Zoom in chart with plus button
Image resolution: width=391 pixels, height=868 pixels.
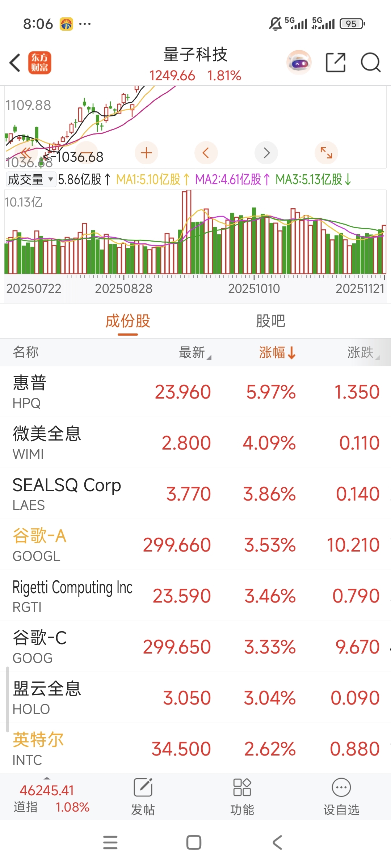[x=146, y=153]
